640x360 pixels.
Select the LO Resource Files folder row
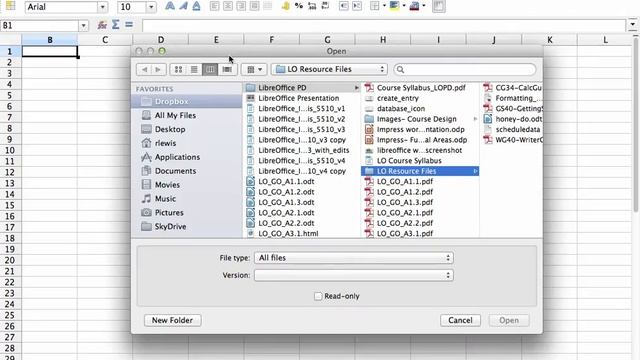pos(420,171)
